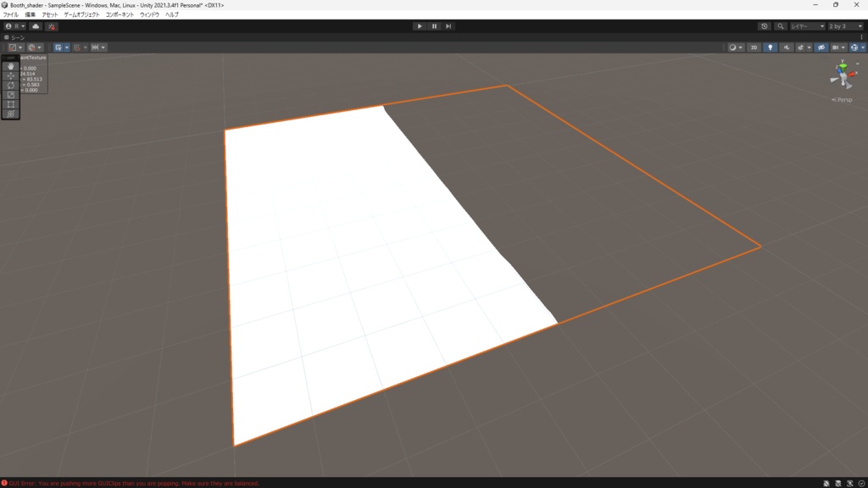
Task: Toggle tool handle position button
Action: (13, 47)
